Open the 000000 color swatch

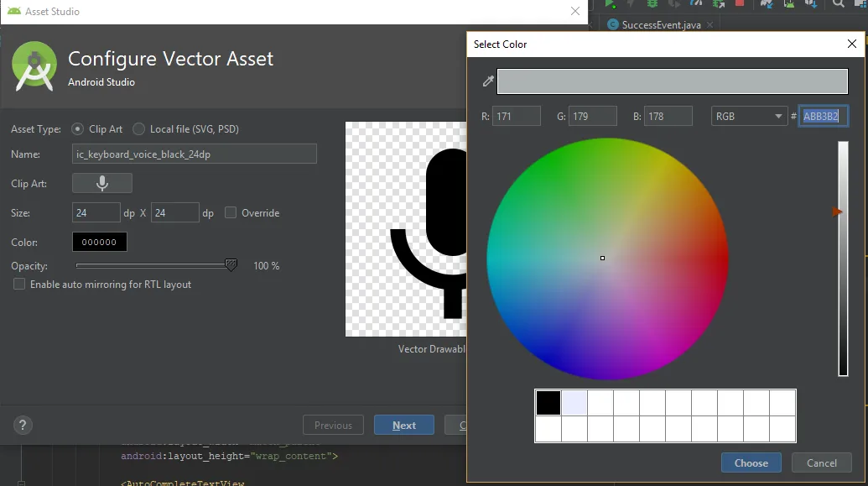[100, 243]
